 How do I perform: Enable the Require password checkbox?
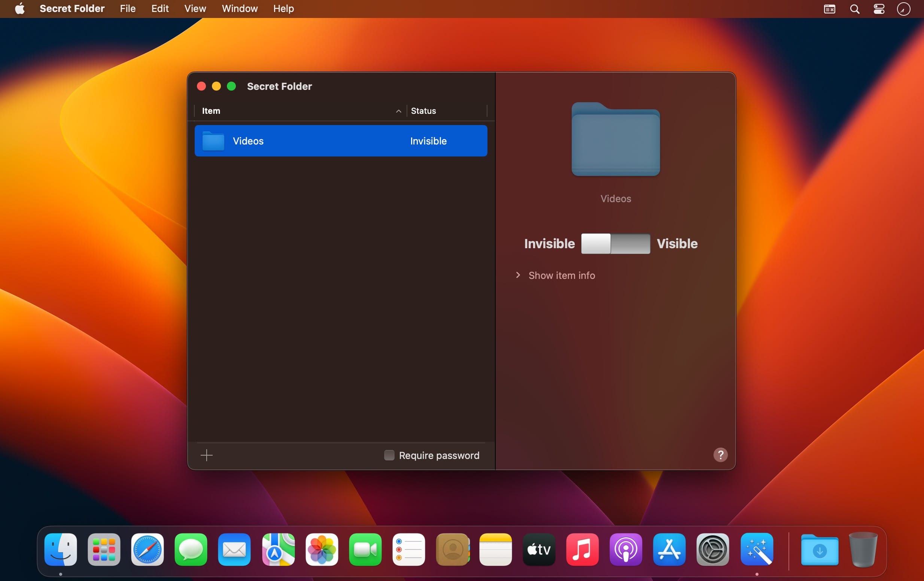389,455
